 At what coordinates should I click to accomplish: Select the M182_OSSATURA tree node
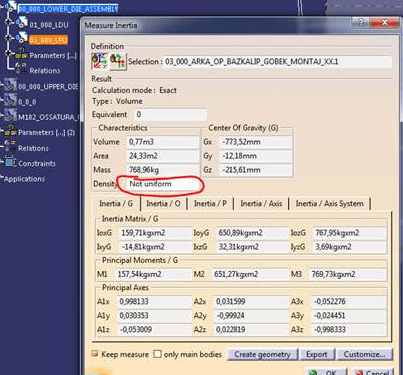point(48,117)
